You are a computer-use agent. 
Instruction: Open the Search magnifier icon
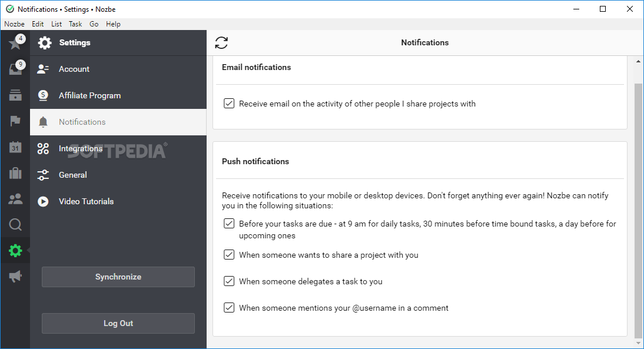pos(16,225)
